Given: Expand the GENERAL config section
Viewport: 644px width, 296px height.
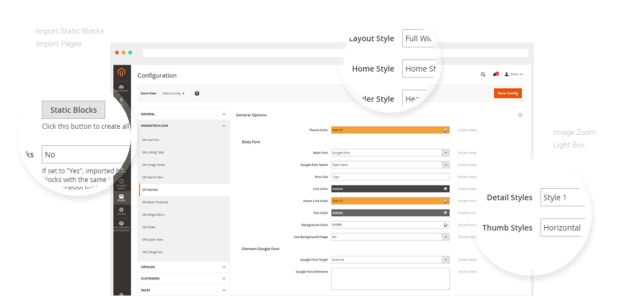Looking at the screenshot, I should pos(184,114).
